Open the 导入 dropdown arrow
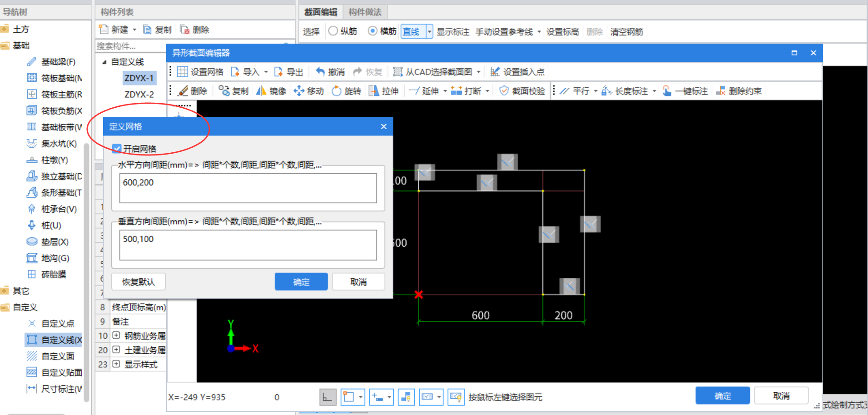This screenshot has height=415, width=868. (x=266, y=72)
